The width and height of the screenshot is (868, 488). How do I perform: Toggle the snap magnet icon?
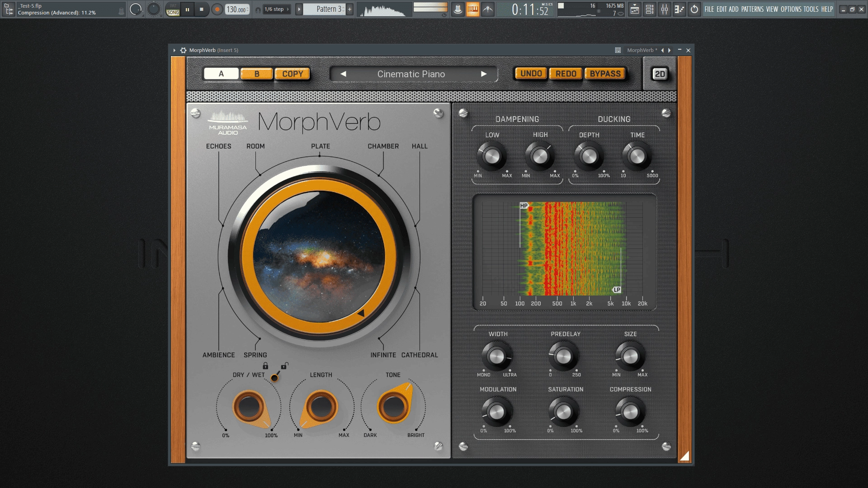tap(258, 9)
